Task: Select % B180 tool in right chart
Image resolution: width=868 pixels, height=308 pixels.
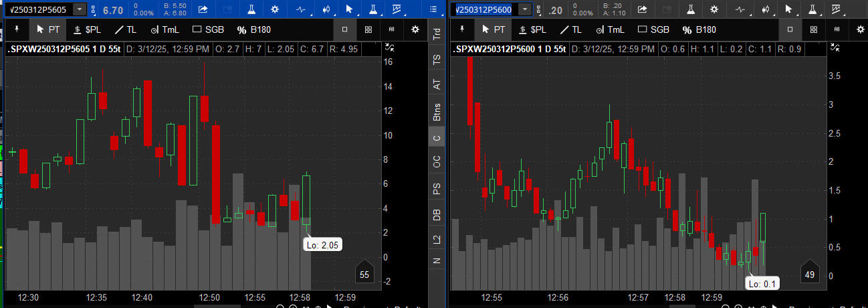Action: [699, 29]
